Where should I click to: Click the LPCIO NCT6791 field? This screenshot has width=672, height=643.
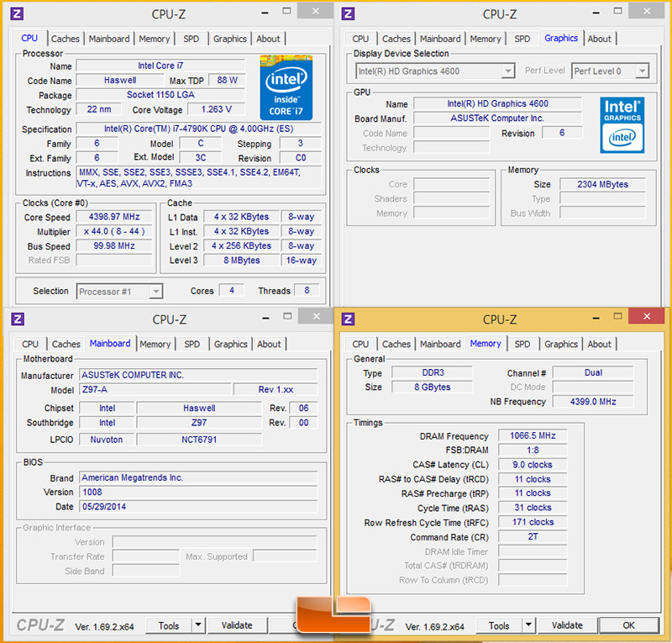click(x=199, y=440)
